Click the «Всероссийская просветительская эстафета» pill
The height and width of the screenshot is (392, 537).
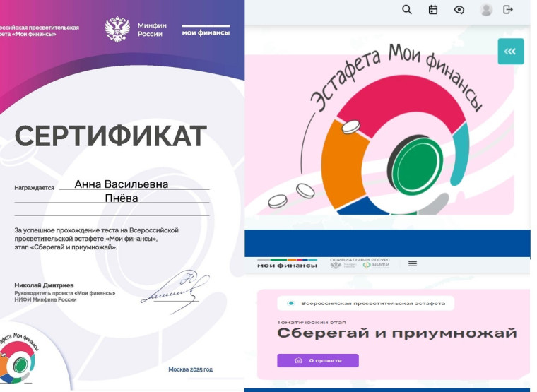coord(365,303)
